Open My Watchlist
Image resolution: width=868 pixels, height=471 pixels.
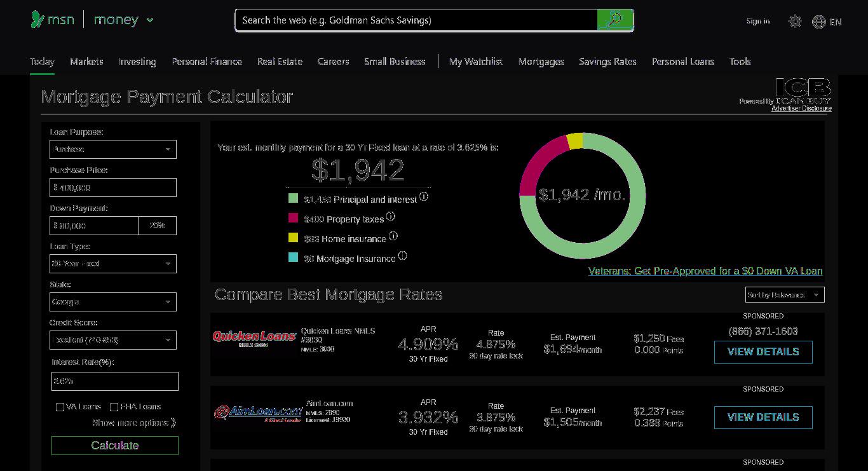pyautogui.click(x=476, y=62)
